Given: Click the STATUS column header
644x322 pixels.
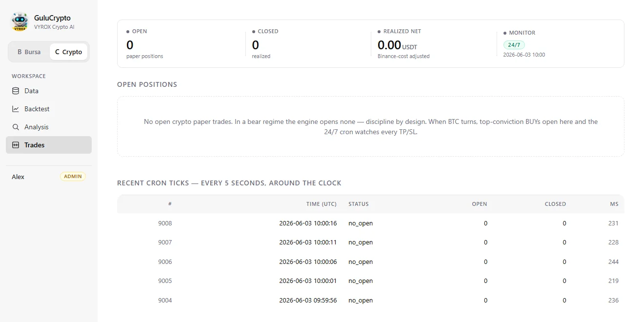Looking at the screenshot, I should 359,204.
